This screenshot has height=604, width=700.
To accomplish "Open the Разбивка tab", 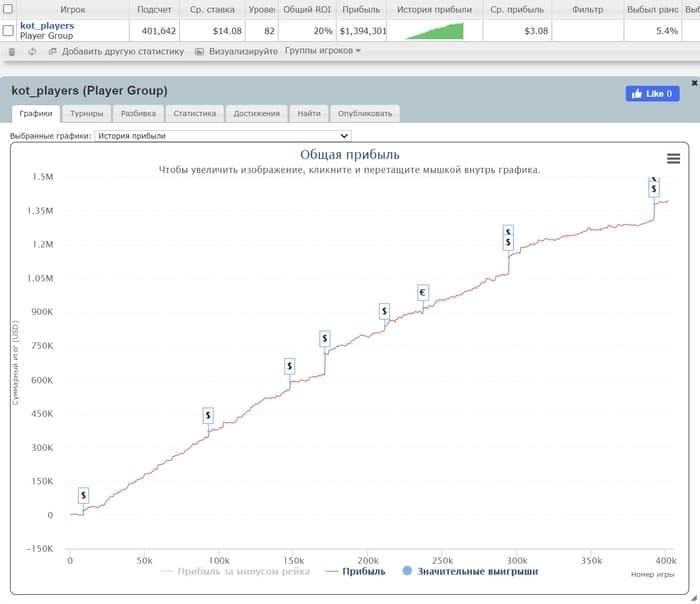I will (138, 113).
